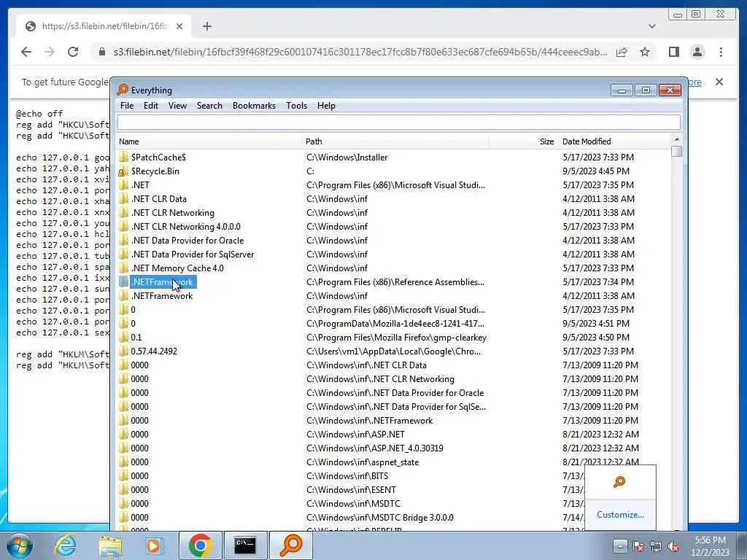Open the File menu in Everything
747x560 pixels.
[x=127, y=106]
